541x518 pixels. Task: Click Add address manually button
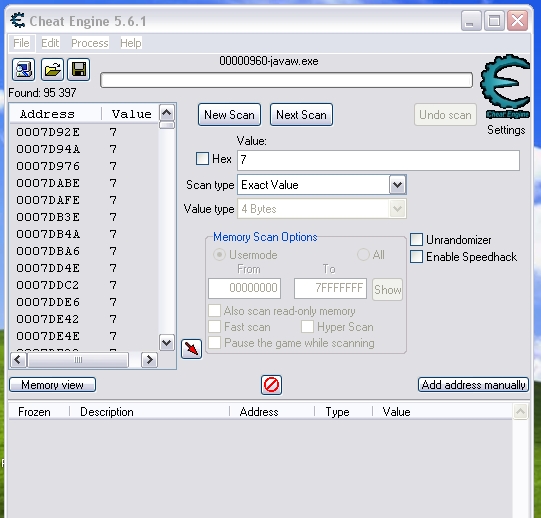click(x=473, y=385)
